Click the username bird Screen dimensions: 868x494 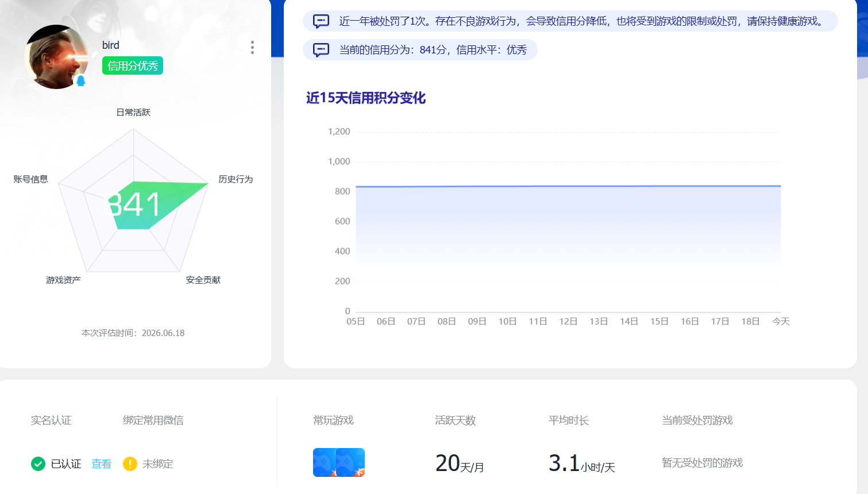pos(111,45)
